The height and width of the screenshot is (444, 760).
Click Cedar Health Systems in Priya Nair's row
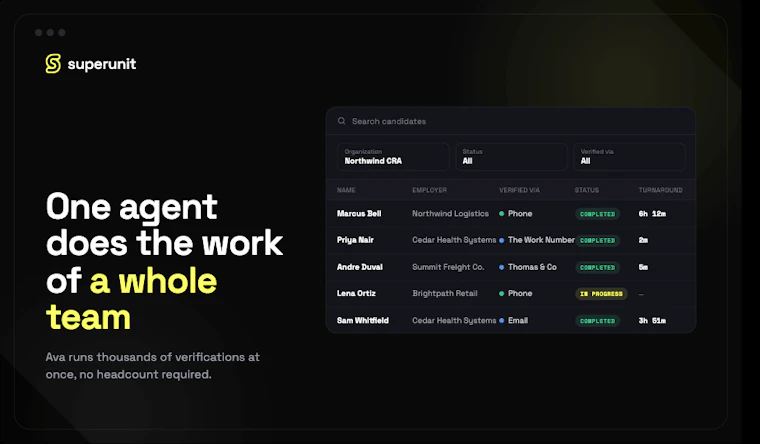(454, 240)
